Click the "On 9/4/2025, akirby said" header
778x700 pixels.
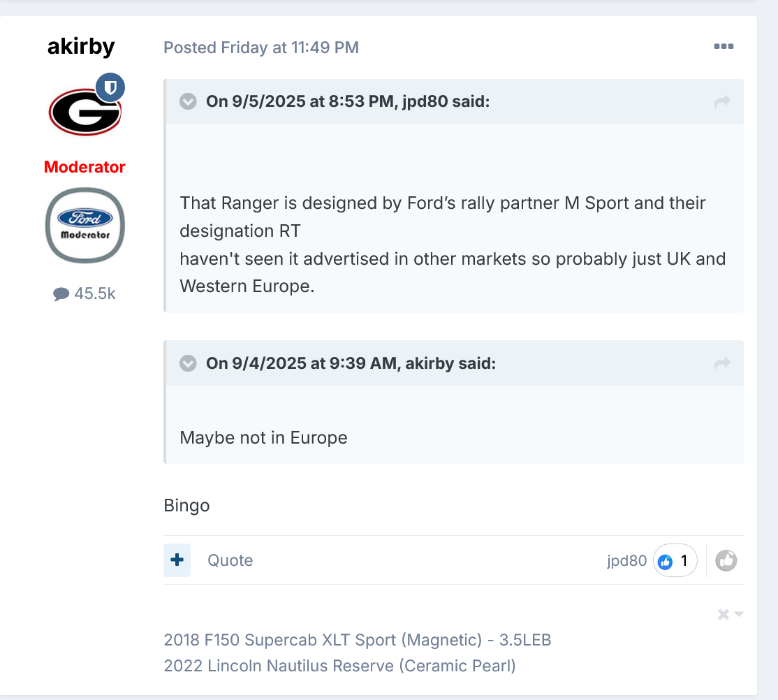351,363
